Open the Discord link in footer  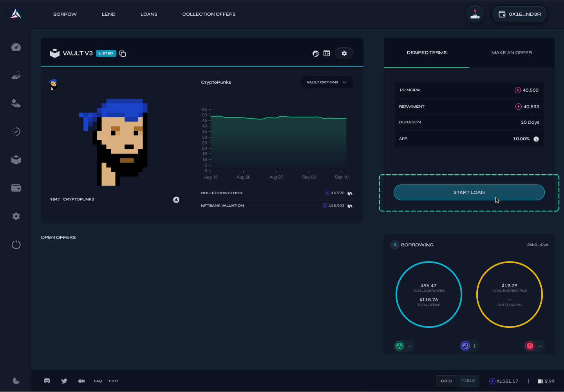click(47, 381)
